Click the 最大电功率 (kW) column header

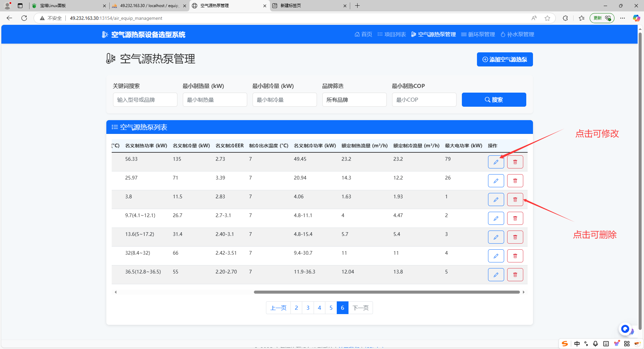[x=464, y=146]
